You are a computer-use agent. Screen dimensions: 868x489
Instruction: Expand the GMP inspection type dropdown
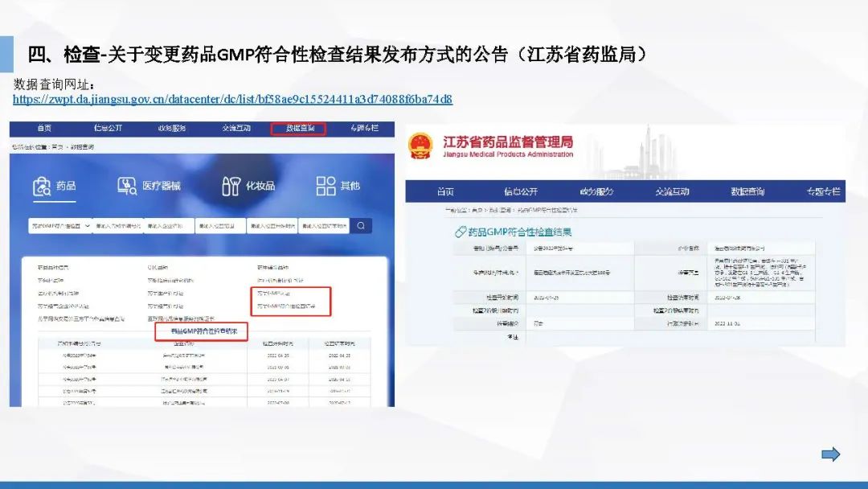click(x=59, y=226)
